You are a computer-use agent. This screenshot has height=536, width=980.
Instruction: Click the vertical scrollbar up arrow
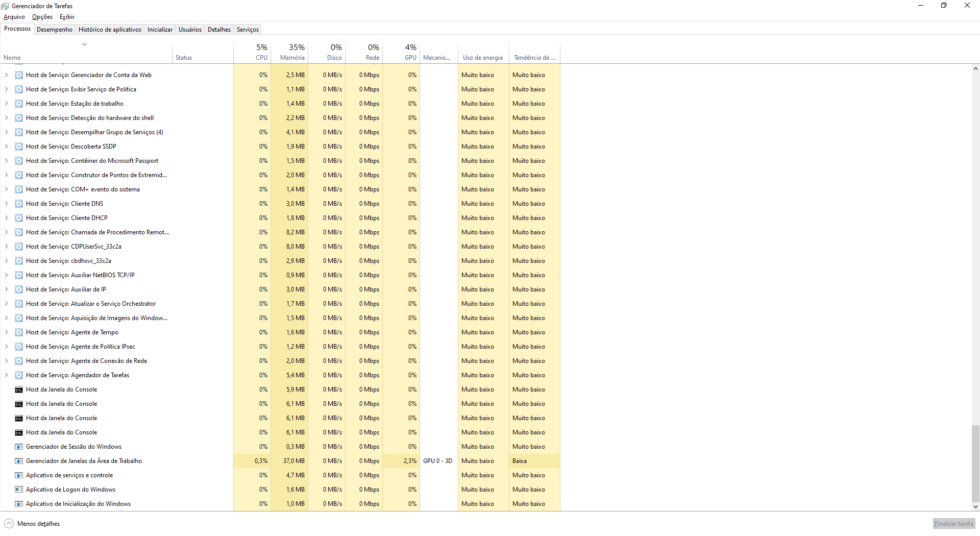pos(975,69)
